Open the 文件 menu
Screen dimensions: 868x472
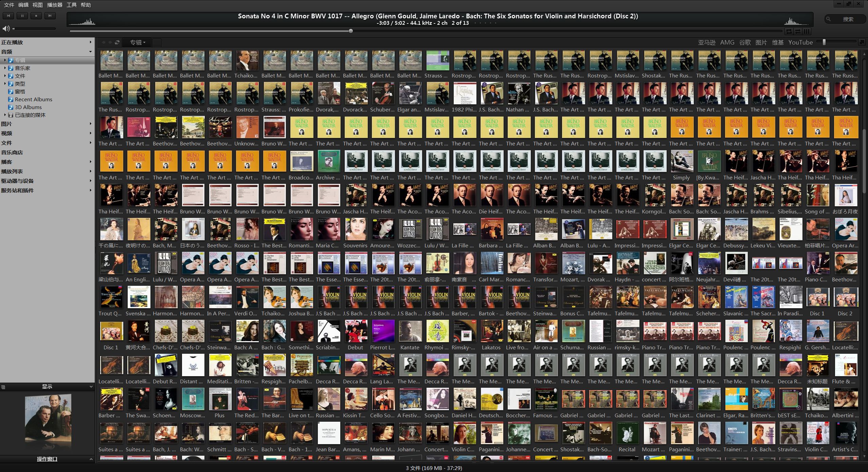[9, 5]
